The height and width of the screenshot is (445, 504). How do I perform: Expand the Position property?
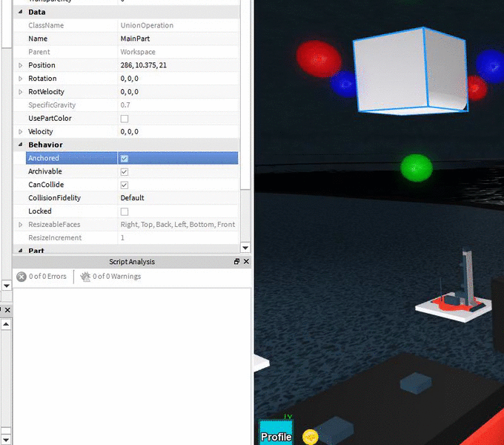[x=21, y=65]
